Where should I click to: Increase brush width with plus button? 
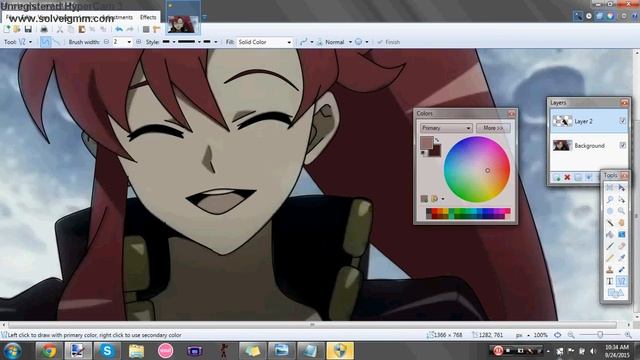(138, 42)
